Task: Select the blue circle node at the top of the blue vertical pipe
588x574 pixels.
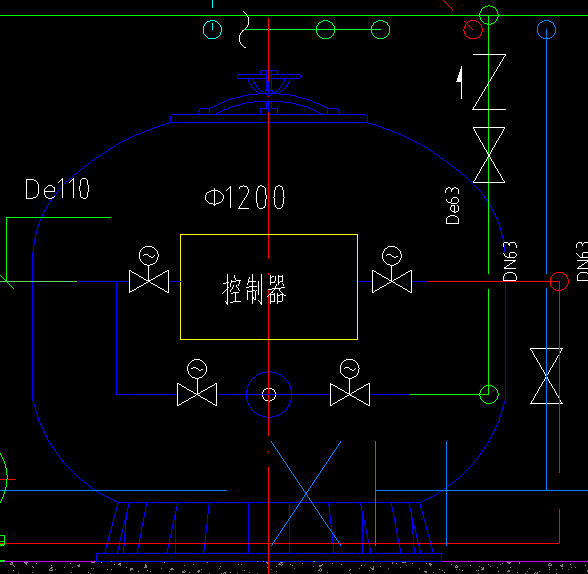Action: pyautogui.click(x=546, y=29)
